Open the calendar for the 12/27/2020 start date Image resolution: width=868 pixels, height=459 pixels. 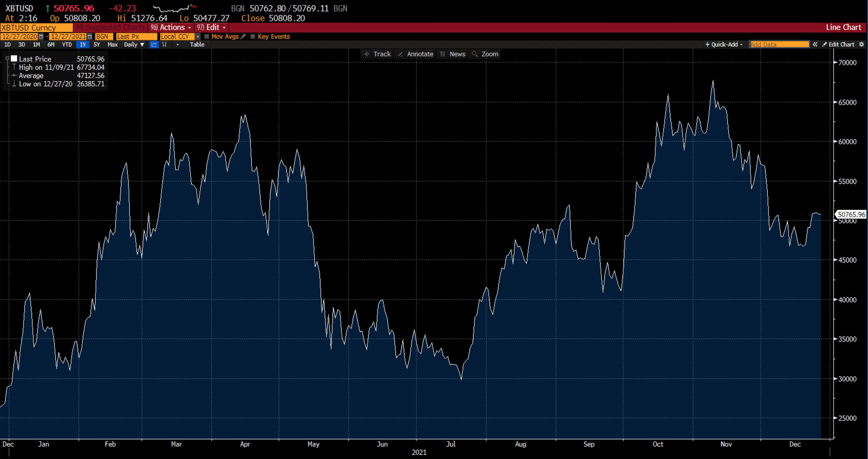(41, 36)
